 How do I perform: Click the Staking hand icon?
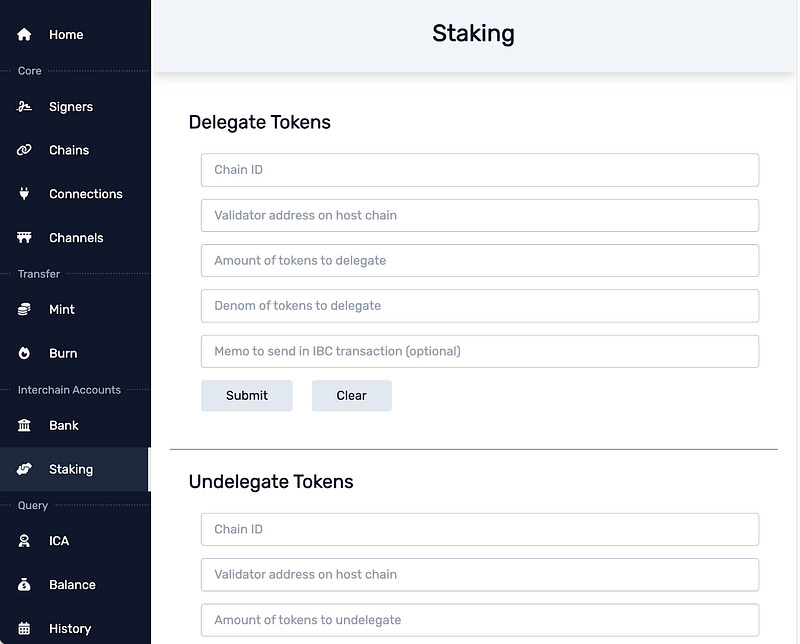(24, 469)
